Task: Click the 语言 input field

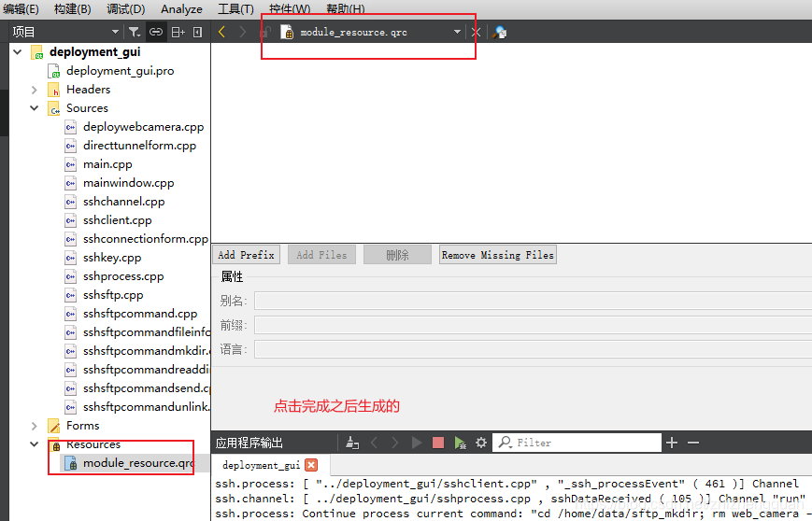Action: [533, 349]
